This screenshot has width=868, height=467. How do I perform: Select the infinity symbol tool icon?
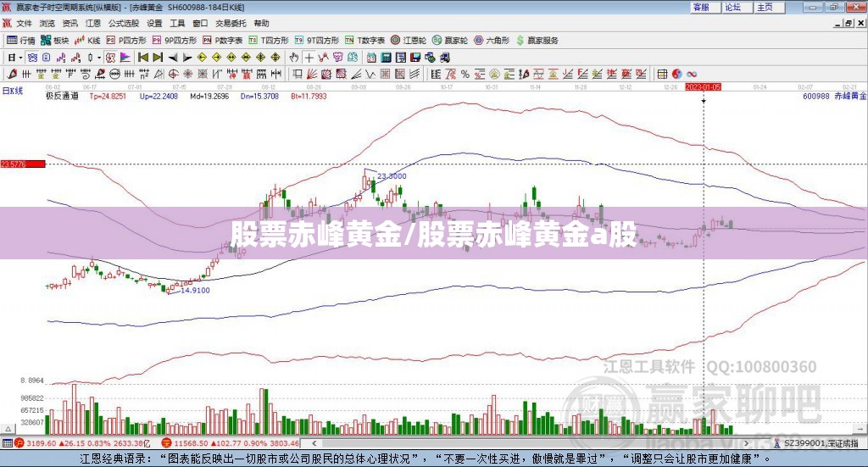click(692, 74)
